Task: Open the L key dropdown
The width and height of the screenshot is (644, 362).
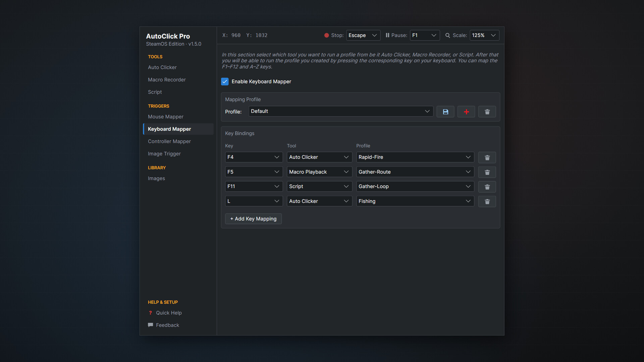Action: 254,201
